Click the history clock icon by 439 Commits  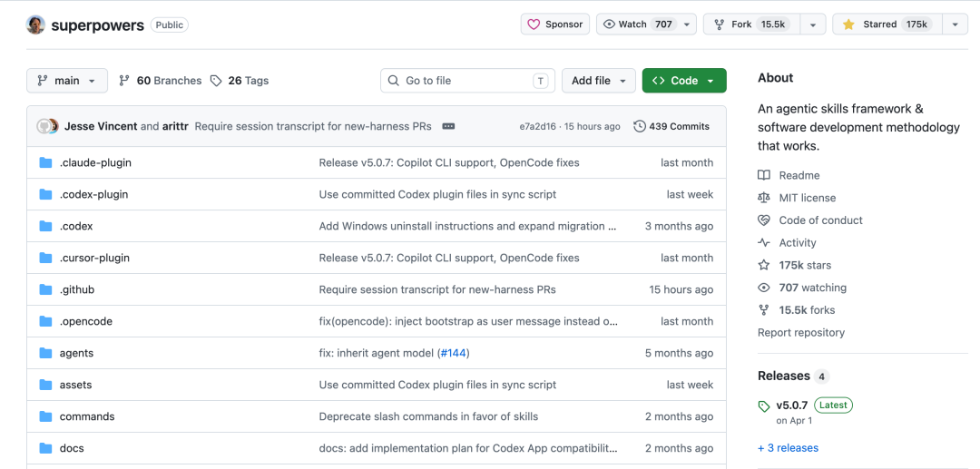point(640,126)
